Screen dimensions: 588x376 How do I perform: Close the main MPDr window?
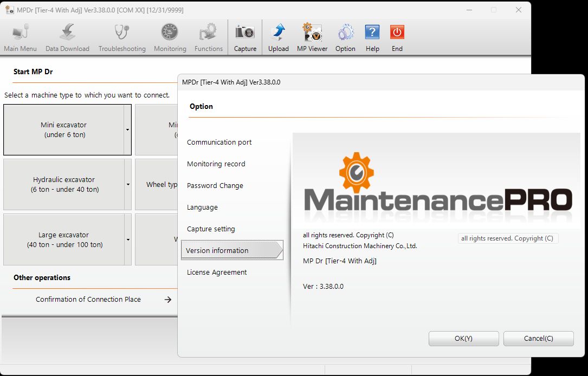click(x=519, y=10)
